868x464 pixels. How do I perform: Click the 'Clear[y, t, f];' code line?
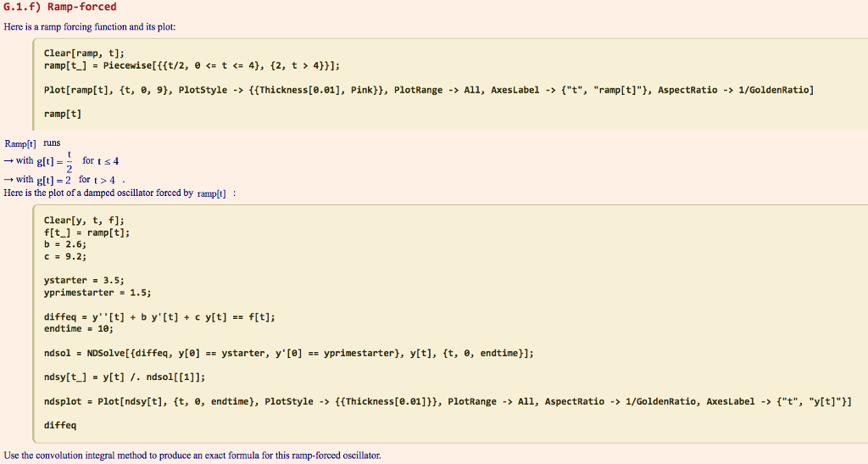(x=84, y=221)
